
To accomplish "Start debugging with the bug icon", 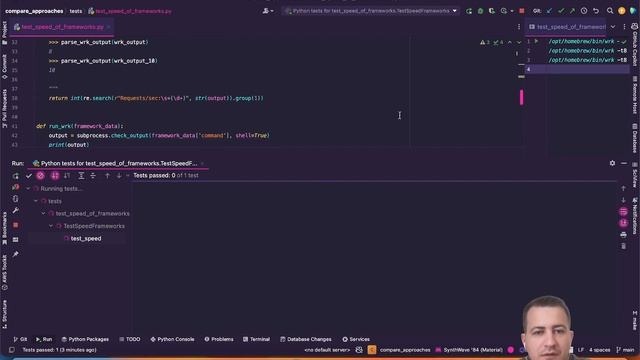I will click(480, 11).
